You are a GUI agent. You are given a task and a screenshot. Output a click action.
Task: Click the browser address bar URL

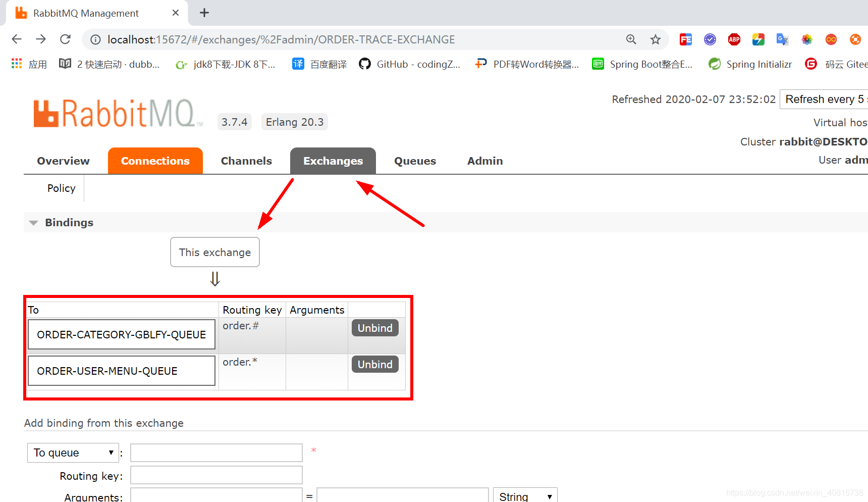pos(281,39)
